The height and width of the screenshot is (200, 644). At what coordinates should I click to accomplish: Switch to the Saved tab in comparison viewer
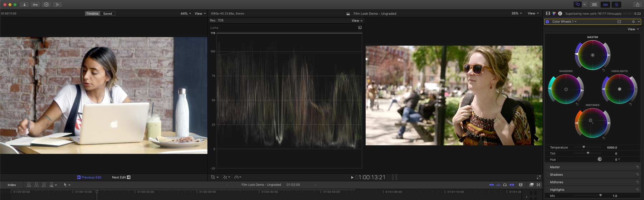point(108,14)
